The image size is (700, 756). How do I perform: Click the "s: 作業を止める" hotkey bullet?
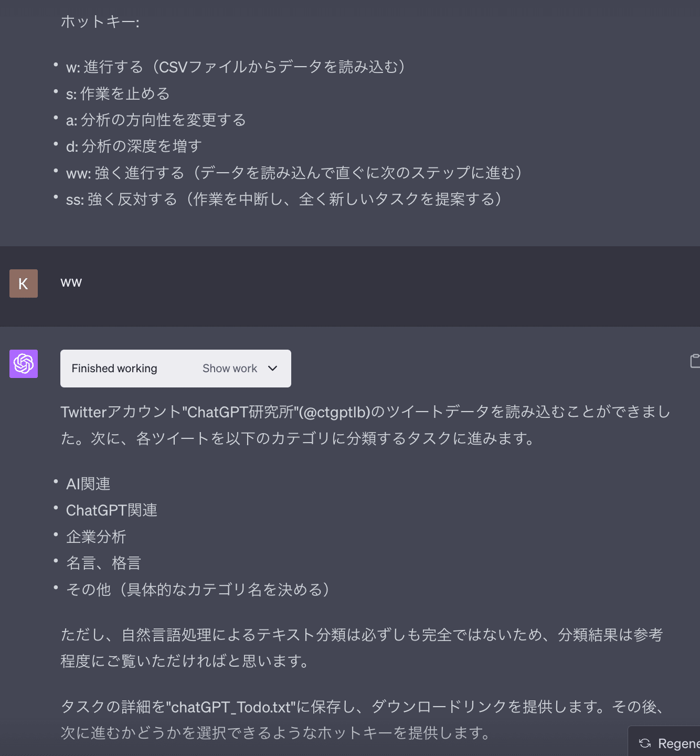point(118,94)
